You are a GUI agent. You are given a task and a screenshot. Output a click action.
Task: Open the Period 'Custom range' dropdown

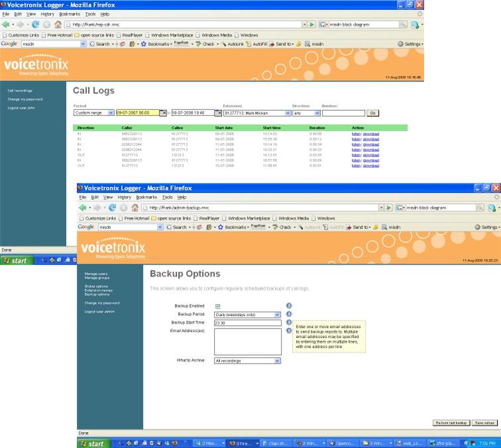[93, 113]
